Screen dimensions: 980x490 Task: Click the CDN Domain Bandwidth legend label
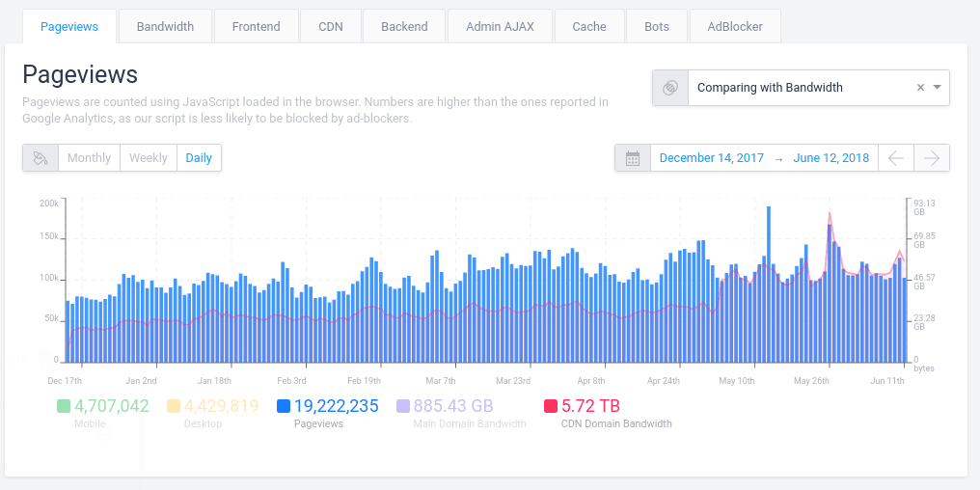616,423
